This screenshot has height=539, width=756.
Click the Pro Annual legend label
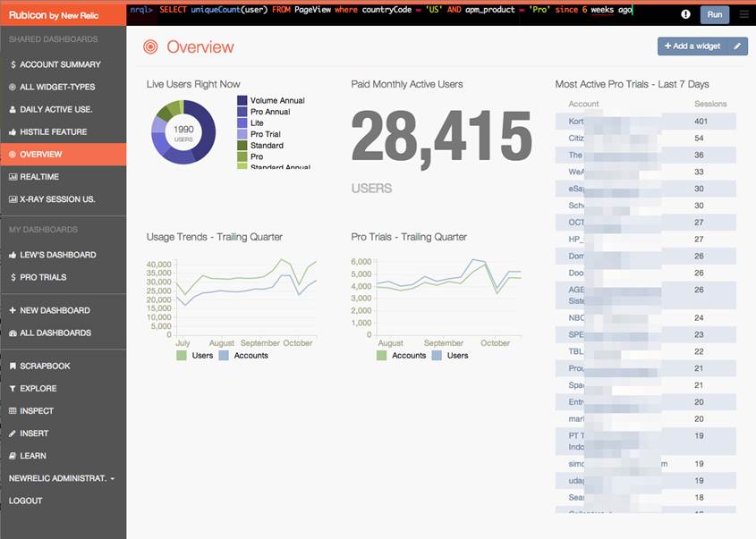(x=270, y=112)
